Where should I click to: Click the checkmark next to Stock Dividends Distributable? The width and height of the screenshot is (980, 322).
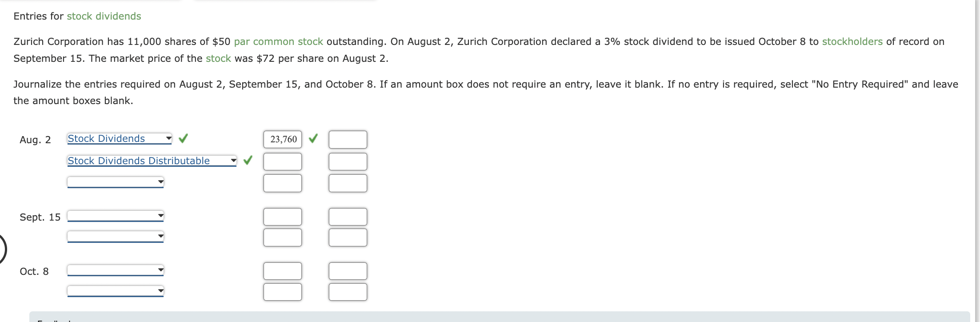(248, 160)
